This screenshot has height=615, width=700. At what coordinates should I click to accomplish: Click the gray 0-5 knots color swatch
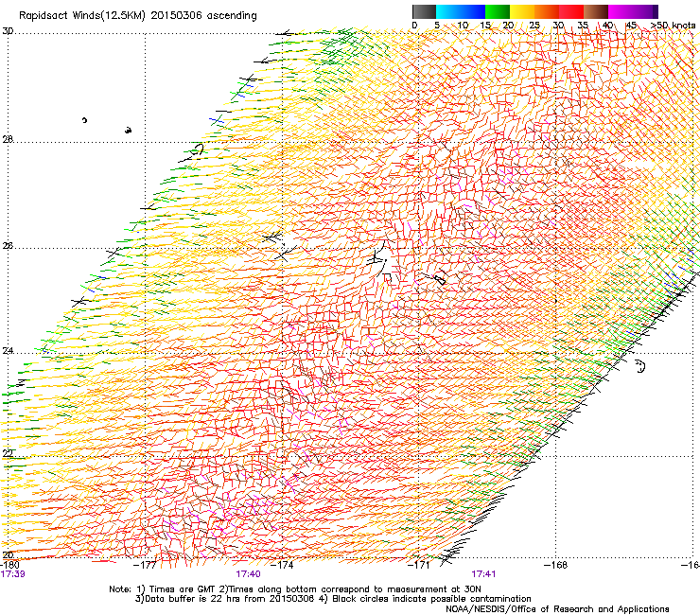click(424, 11)
